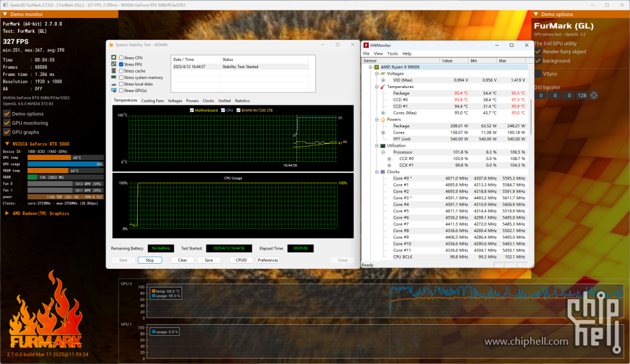The height and width of the screenshot is (364, 630).
Task: Click the HWMonitor vertical scrollbar
Action: [x=532, y=116]
